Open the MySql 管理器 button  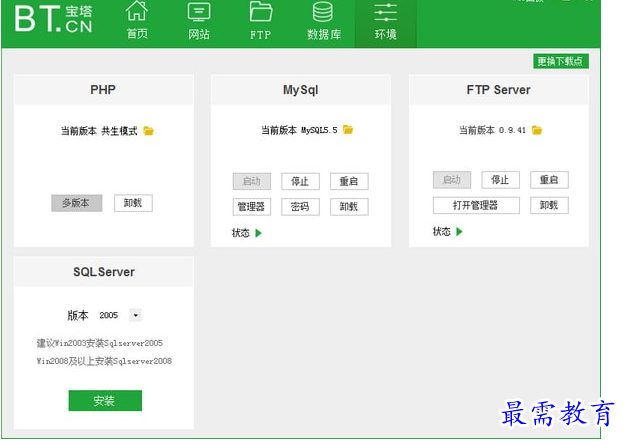(x=252, y=207)
